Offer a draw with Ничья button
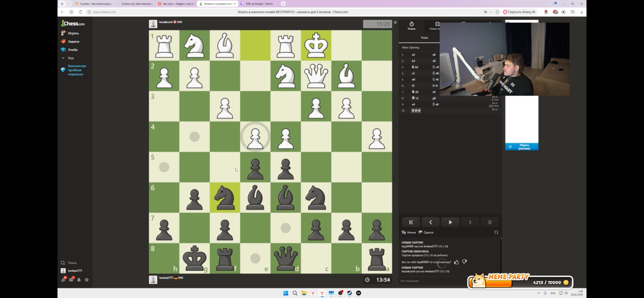The height and width of the screenshot is (298, 644). pyautogui.click(x=409, y=233)
